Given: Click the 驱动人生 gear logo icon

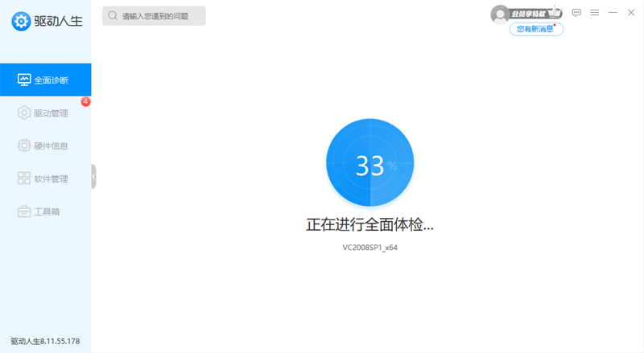Looking at the screenshot, I should tap(22, 22).
